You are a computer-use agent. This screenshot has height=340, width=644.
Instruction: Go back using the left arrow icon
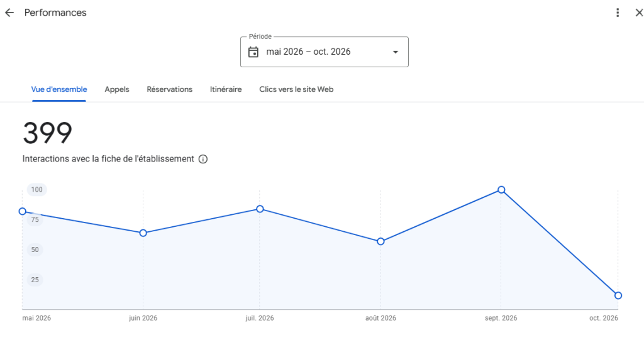coord(9,13)
